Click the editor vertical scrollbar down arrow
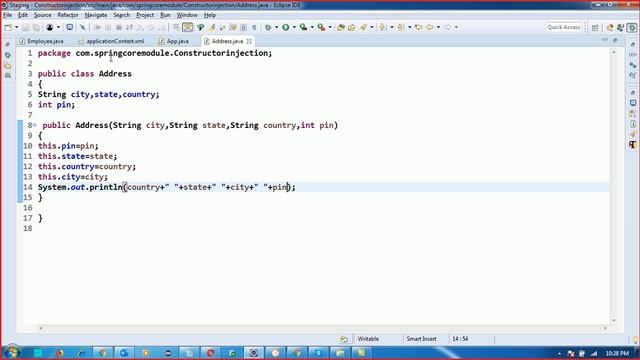640x360 pixels. [613, 321]
